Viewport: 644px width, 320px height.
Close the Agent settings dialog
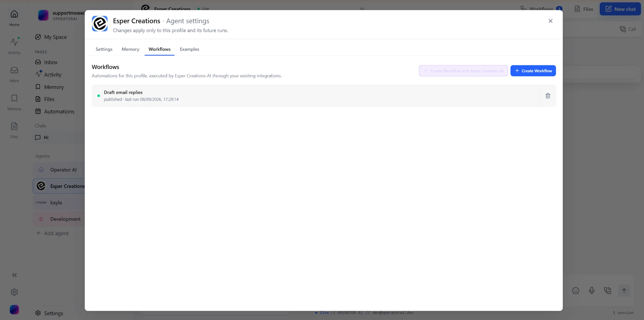click(x=550, y=21)
